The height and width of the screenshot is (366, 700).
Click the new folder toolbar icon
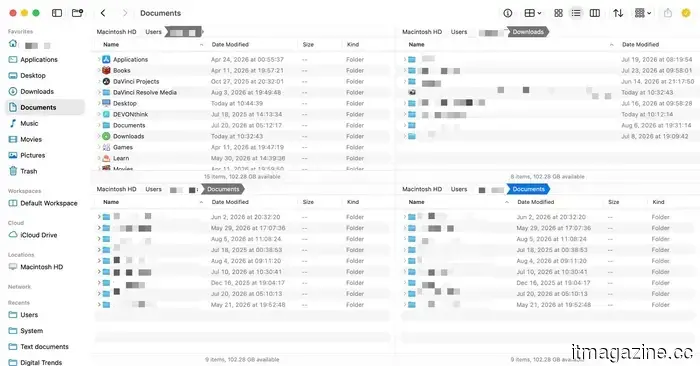(77, 13)
